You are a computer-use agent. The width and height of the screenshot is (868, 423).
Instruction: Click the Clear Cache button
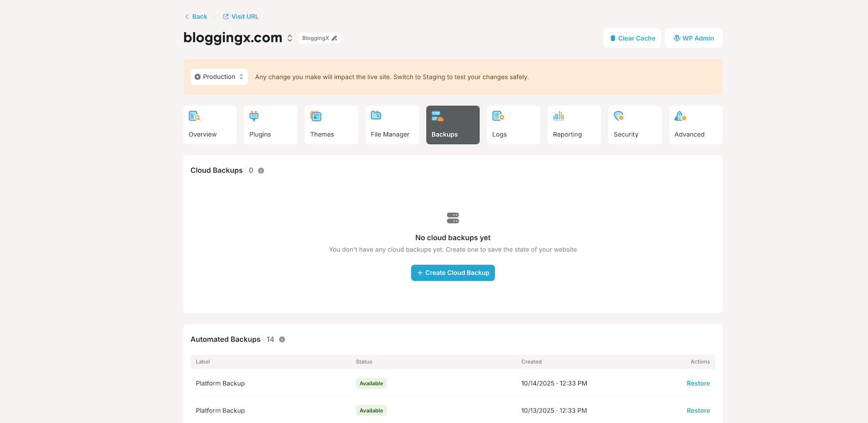tap(632, 38)
